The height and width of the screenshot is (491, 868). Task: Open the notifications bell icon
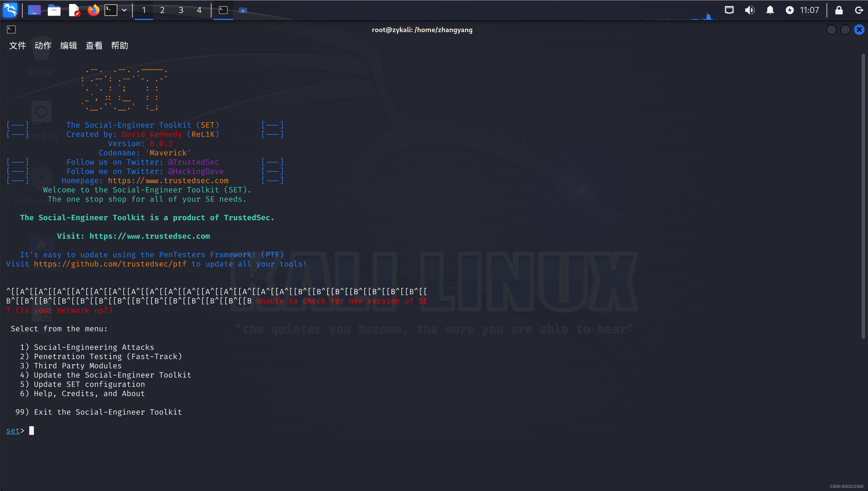(770, 10)
